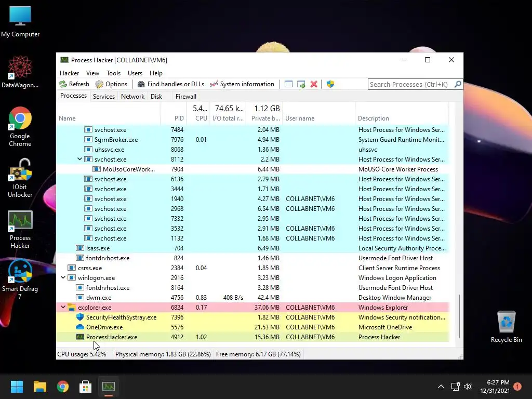532x399 pixels.
Task: Click the find window toolbar icon
Action: pos(288,84)
